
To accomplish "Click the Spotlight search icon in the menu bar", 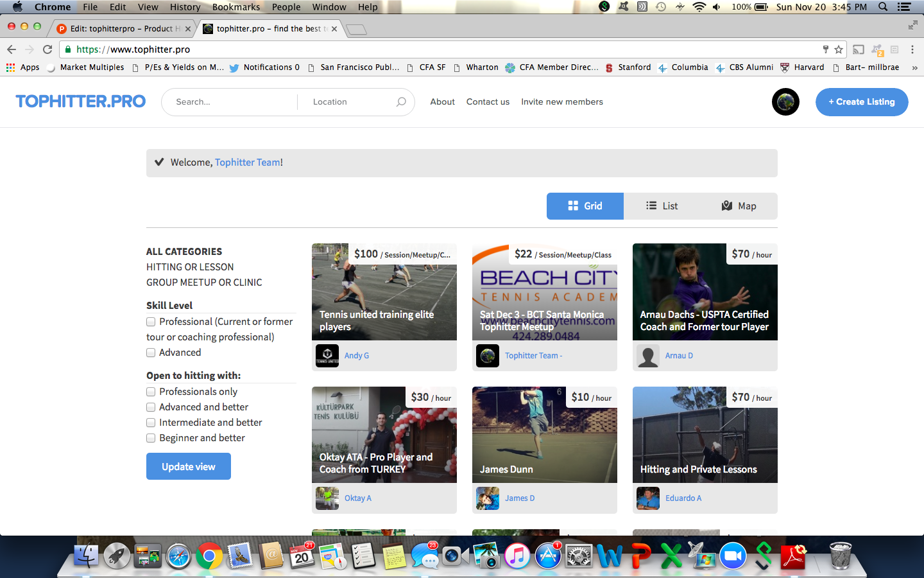I will click(x=883, y=7).
